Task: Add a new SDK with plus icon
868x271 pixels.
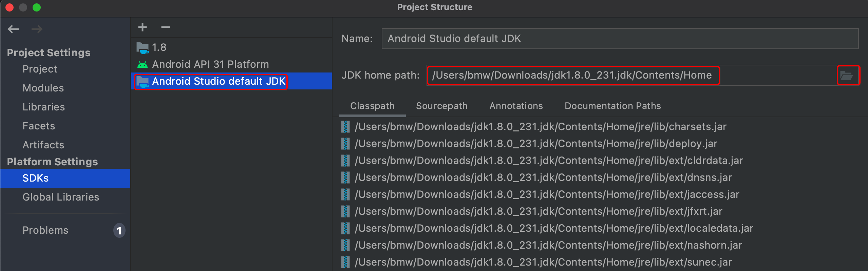Action: click(143, 27)
